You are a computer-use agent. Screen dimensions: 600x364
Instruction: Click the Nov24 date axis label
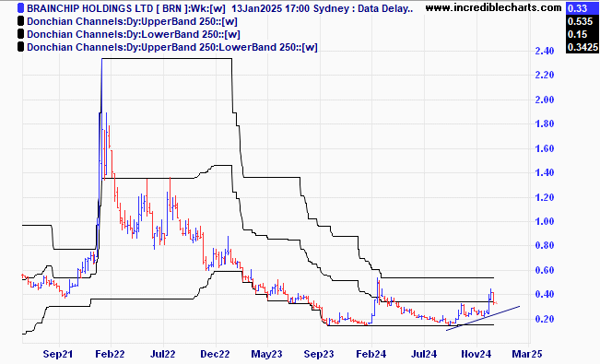click(x=476, y=354)
